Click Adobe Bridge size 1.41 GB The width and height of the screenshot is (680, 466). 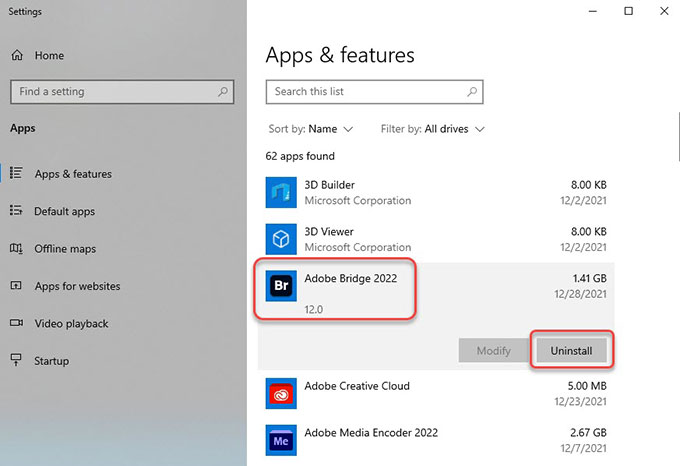(589, 278)
